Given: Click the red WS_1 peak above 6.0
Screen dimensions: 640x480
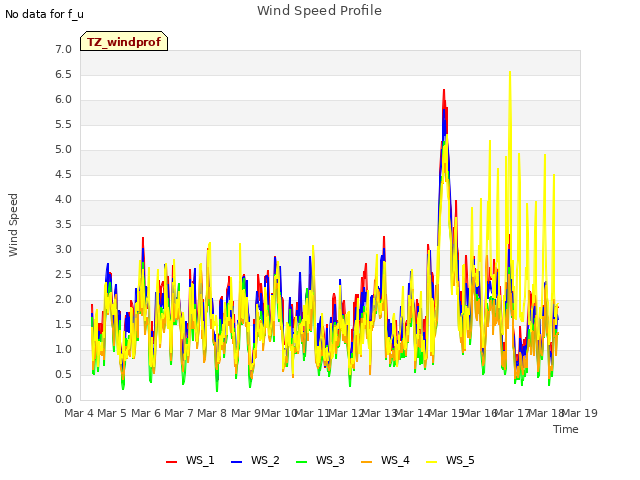Looking at the screenshot, I should 444,91.
